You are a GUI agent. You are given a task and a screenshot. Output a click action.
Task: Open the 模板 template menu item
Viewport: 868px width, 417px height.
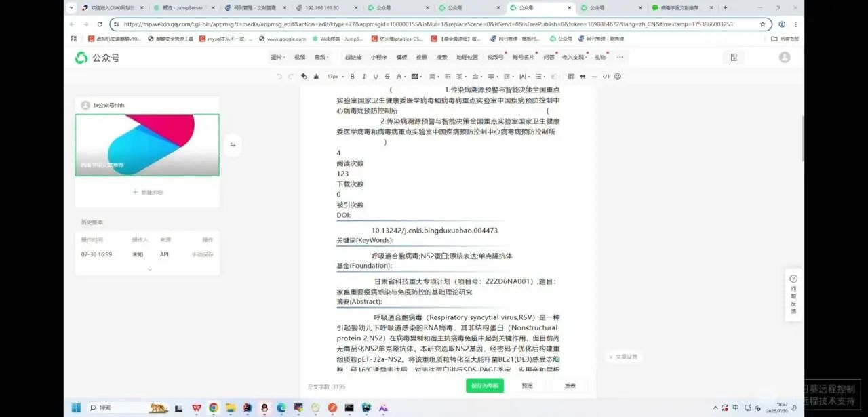coord(401,58)
